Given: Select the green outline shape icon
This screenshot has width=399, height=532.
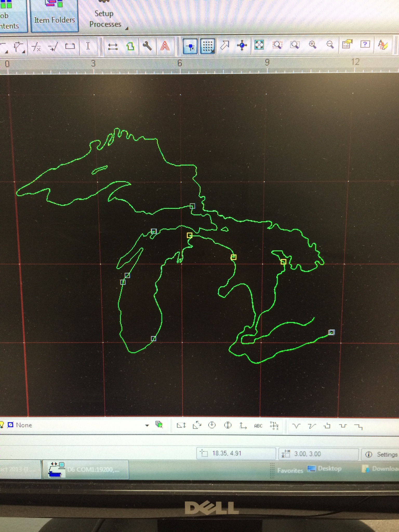Looking at the screenshot, I should pos(130,46).
